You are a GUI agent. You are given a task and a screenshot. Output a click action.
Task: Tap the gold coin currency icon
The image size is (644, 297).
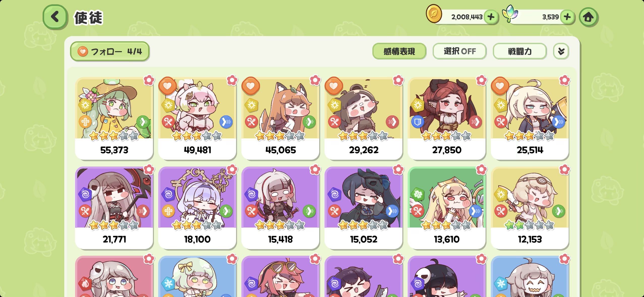click(434, 14)
